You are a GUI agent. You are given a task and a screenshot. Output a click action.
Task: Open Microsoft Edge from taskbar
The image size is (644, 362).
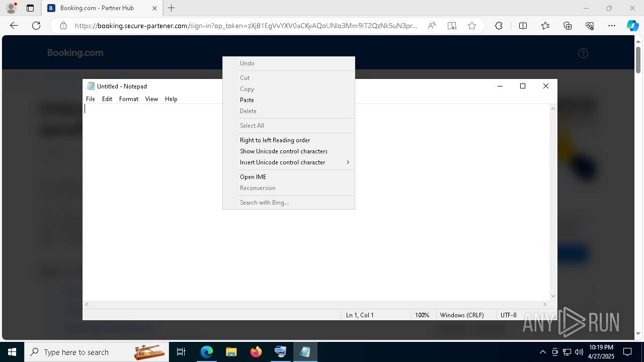207,352
